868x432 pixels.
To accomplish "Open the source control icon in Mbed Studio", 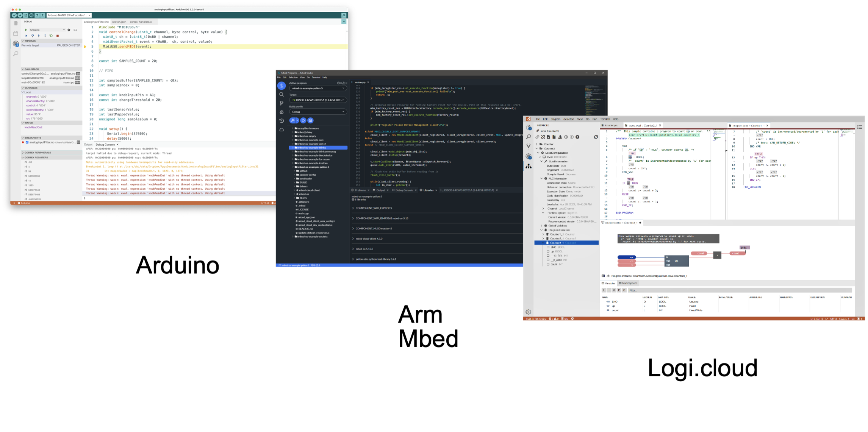I will pos(282,103).
